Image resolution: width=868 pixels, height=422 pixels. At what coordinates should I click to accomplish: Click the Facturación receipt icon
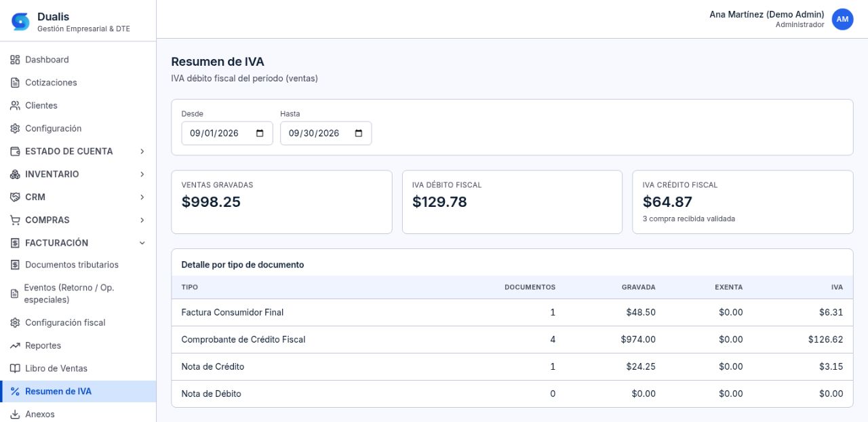15,243
